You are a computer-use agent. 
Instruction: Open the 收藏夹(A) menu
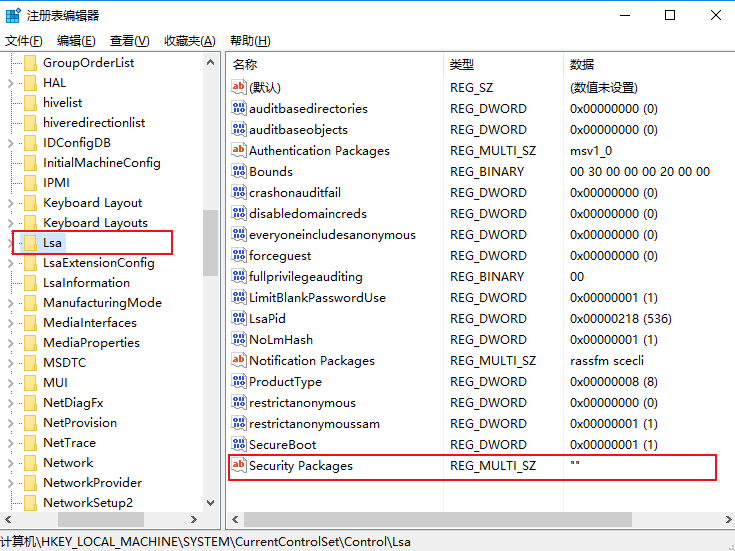coord(189,41)
